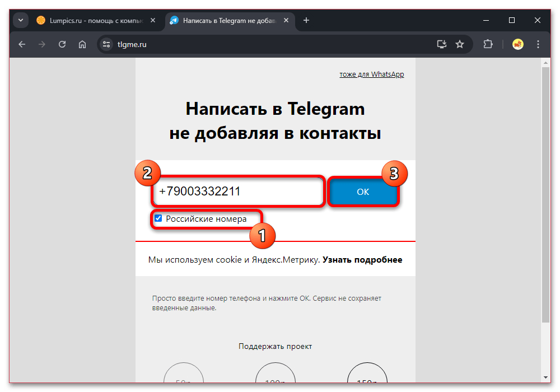The image size is (560, 392).
Task: Install the site as an app icon
Action: coord(442,44)
